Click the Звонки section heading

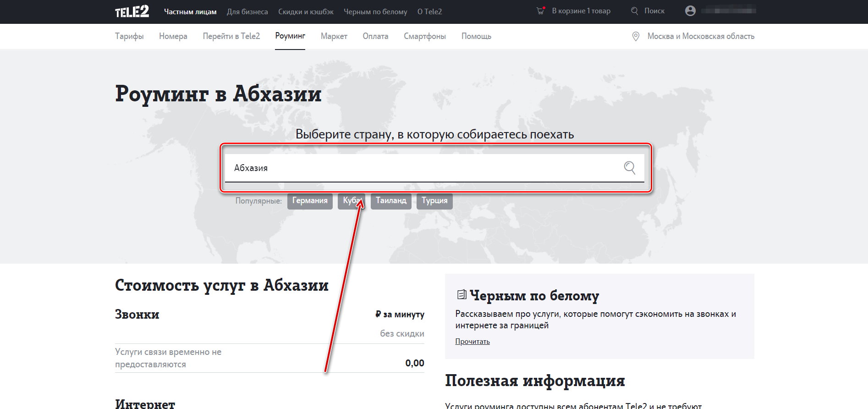[x=137, y=315]
